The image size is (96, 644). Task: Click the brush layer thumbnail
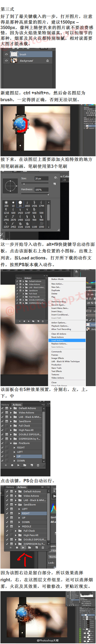point(14,54)
